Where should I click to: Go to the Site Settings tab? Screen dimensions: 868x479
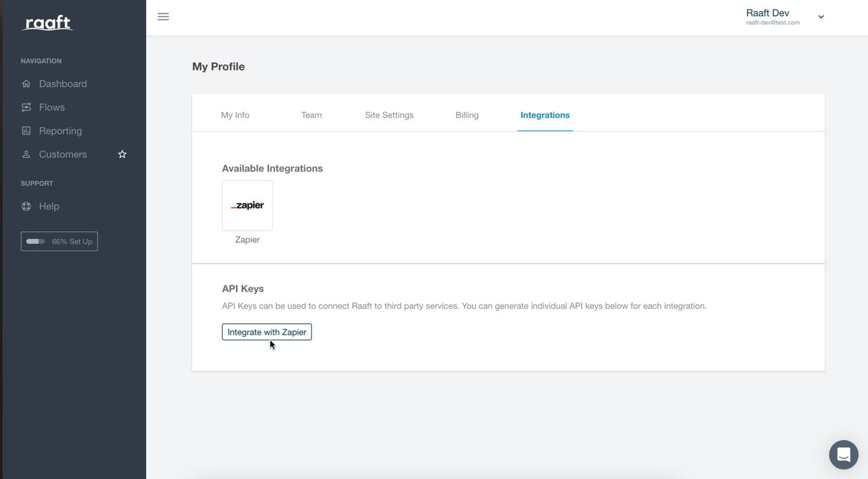[389, 115]
